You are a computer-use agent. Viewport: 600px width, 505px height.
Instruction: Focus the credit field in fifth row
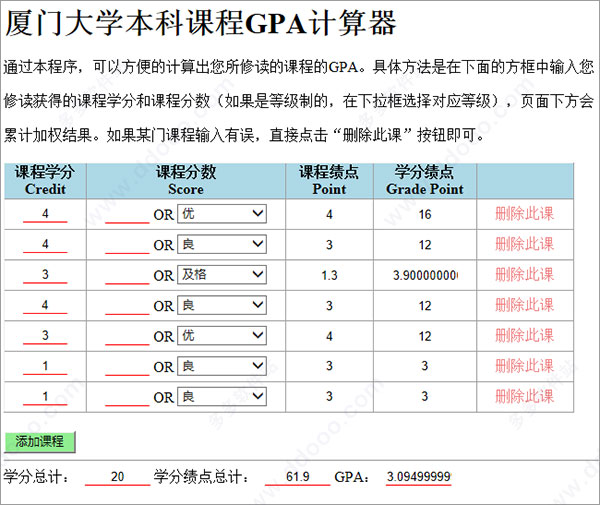[x=45, y=336]
